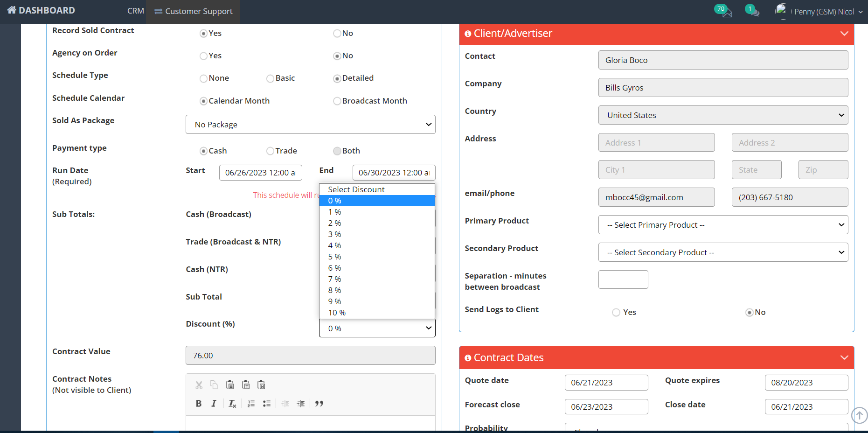Select No for Agency on Order
Screen dimensions: 868x433
[x=337, y=56]
